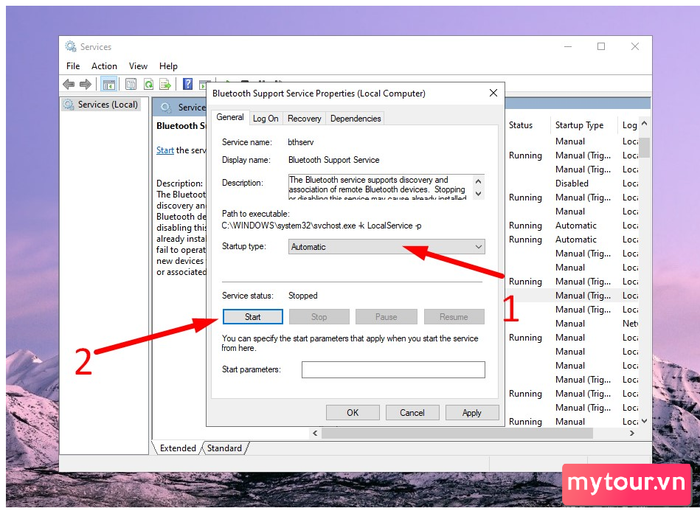The image size is (700, 516).
Task: Click the Stopped service status text
Action: [x=303, y=295]
